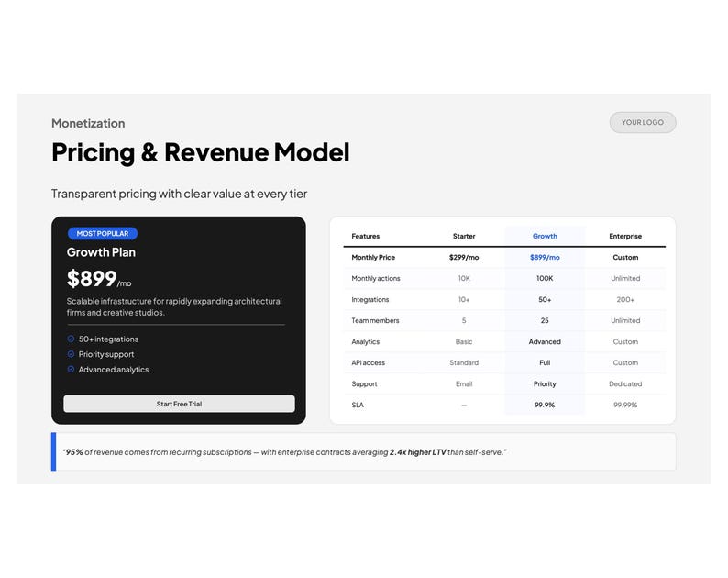728x578 pixels.
Task: Click the Priority support feature text on card
Action: [106, 354]
